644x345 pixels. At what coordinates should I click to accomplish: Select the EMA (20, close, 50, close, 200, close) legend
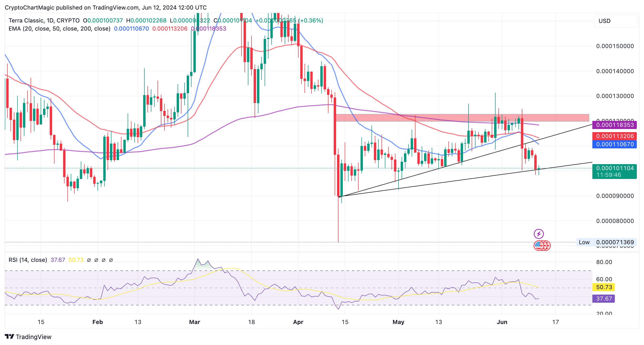pyautogui.click(x=60, y=28)
